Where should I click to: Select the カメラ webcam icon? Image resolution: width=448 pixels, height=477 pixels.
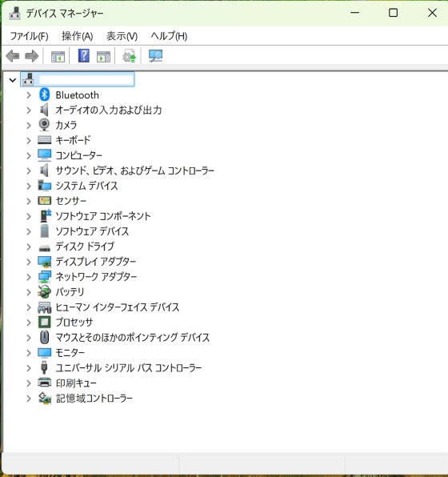[45, 125]
